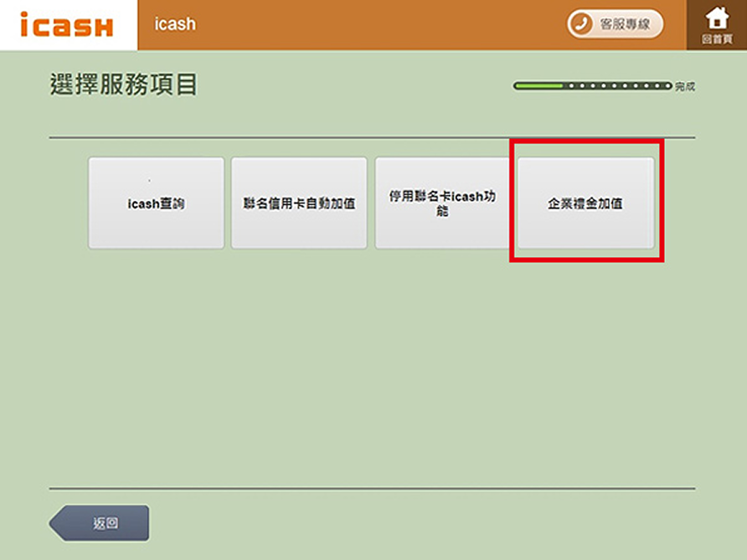The height and width of the screenshot is (560, 747).
Task: Select 聯名信用卡自動加值 option
Action: point(299,203)
